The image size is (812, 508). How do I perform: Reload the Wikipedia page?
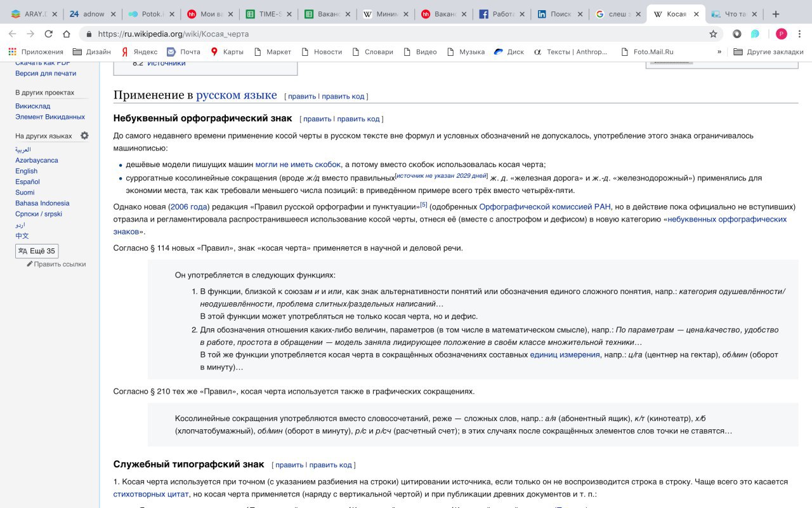[48, 34]
